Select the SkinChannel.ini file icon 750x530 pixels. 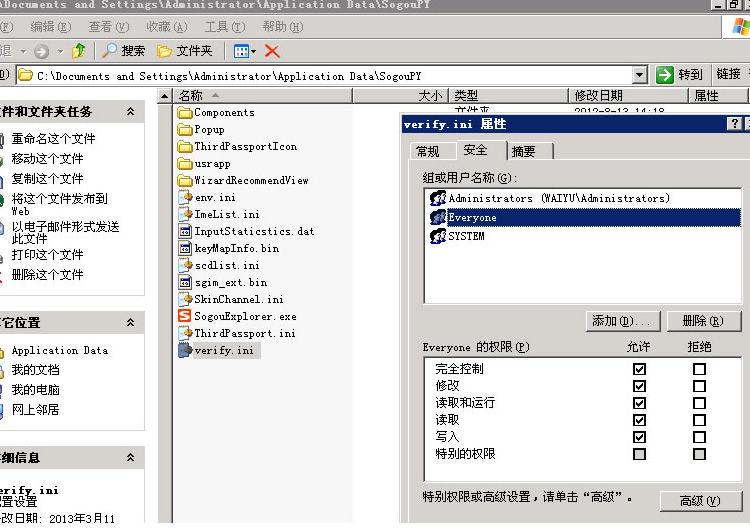185,299
